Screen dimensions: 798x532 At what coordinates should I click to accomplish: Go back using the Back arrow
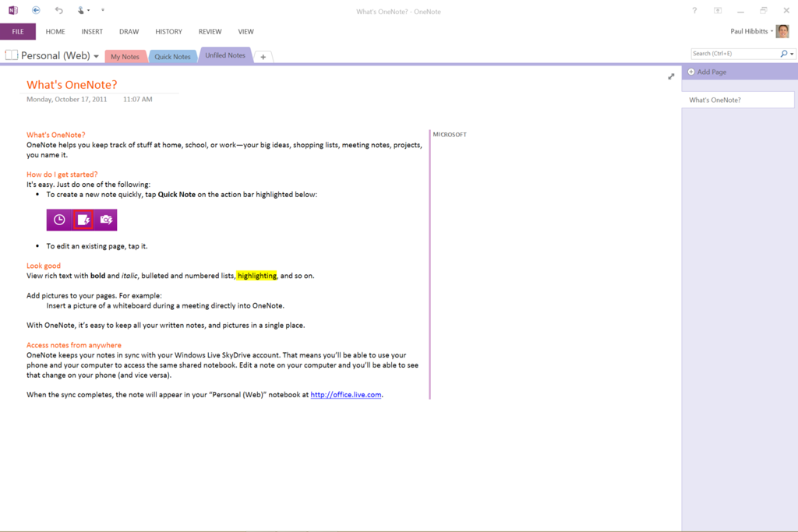36,10
